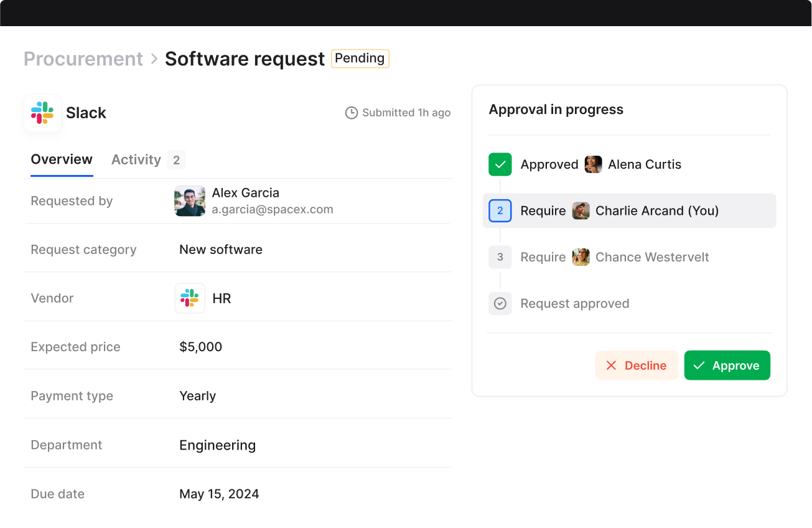Image resolution: width=812 pixels, height=528 pixels.
Task: Click the Slack request name heading
Action: tap(86, 113)
